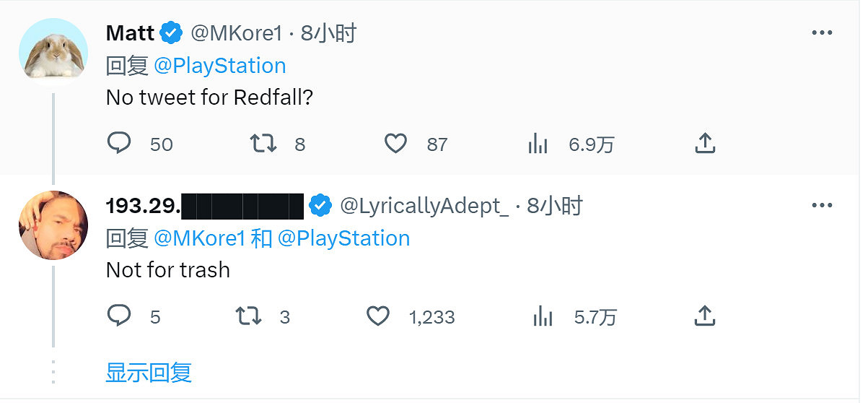The width and height of the screenshot is (868, 403).
Task: Open more options on LyricallyAdept_ reply
Action: pos(822,206)
